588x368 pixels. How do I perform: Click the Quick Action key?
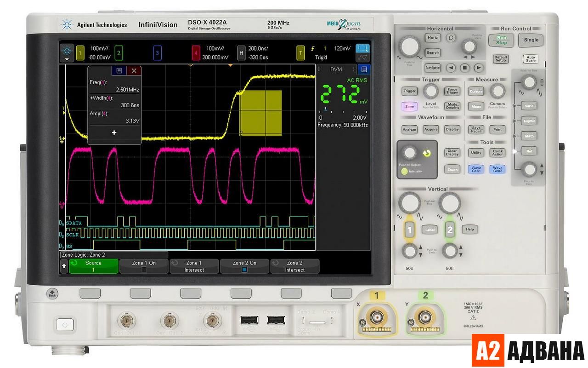pos(498,153)
